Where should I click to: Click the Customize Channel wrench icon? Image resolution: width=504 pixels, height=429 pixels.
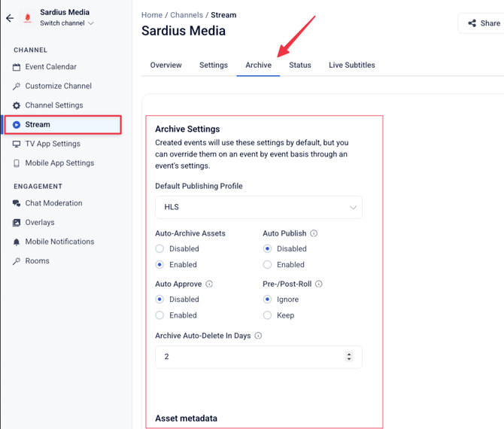point(17,87)
